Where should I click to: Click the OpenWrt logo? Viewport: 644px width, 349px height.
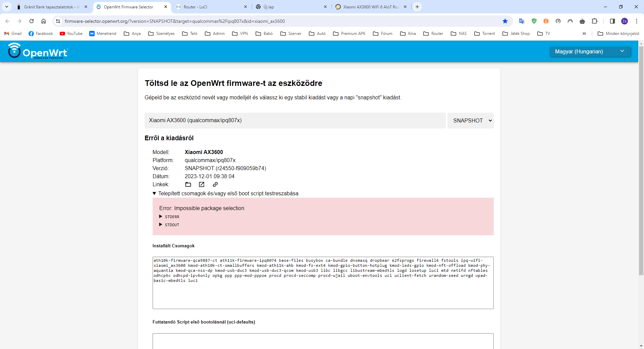click(38, 51)
